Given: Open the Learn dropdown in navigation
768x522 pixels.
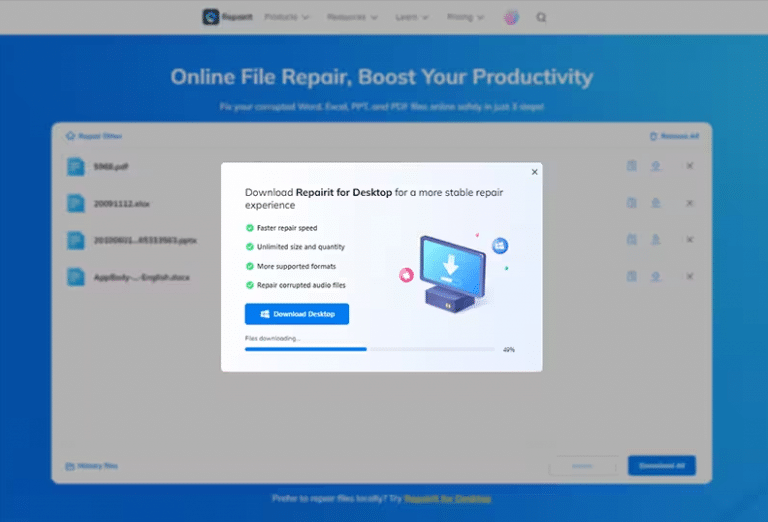Looking at the screenshot, I should coord(411,17).
